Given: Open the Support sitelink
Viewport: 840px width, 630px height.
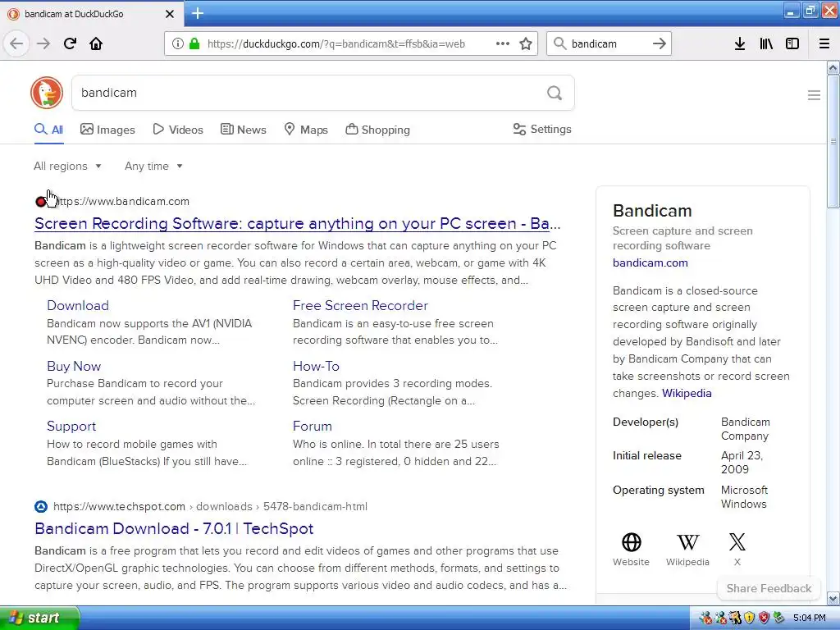Looking at the screenshot, I should pos(71,426).
